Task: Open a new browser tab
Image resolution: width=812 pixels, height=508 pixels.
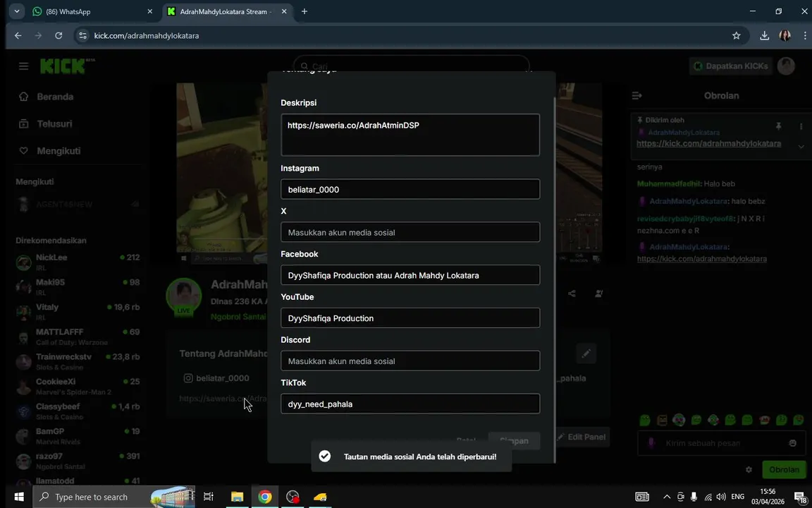Action: [304, 11]
